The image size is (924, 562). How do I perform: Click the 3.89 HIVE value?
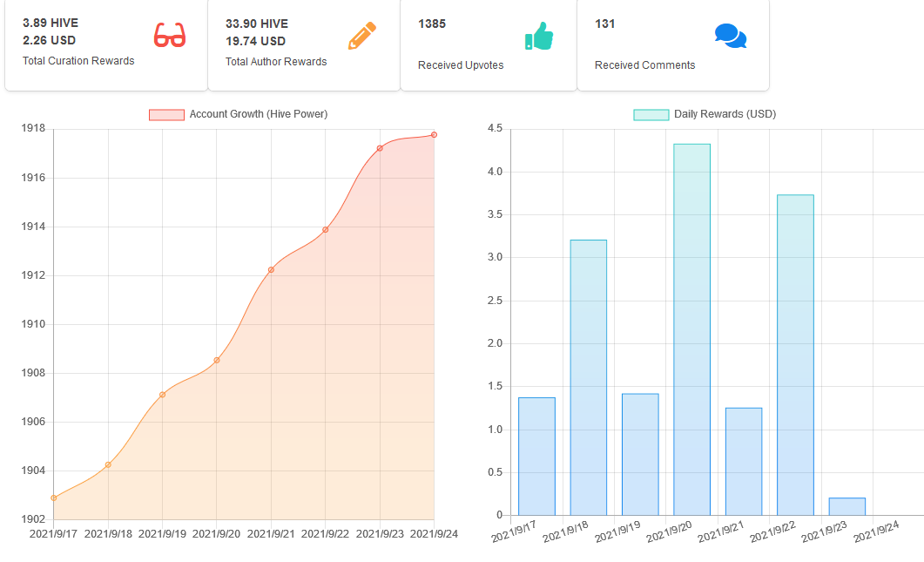point(51,23)
